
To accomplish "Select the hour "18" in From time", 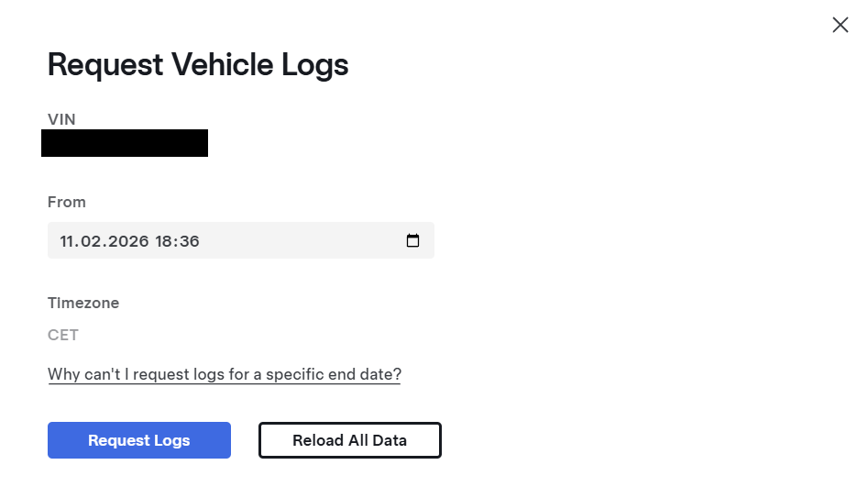I will tap(166, 242).
